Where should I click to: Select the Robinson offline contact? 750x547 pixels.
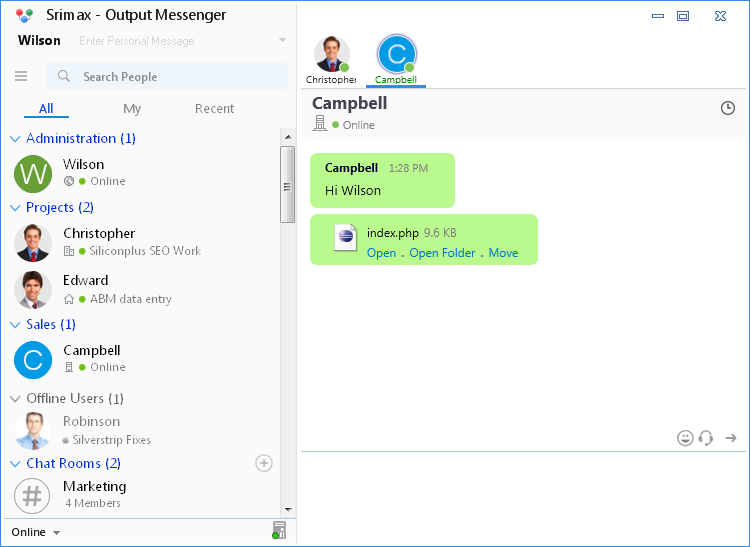pos(91,422)
